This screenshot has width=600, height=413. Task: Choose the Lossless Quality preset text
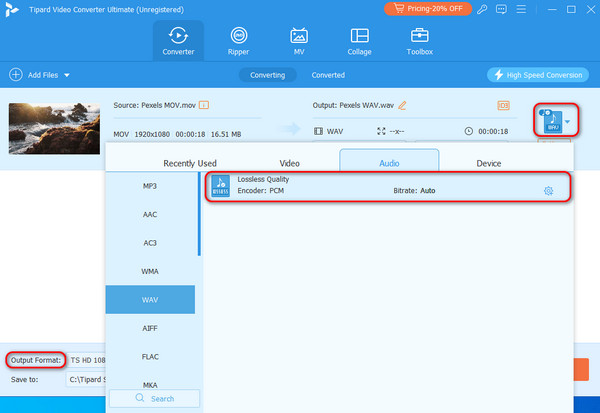tap(263, 179)
